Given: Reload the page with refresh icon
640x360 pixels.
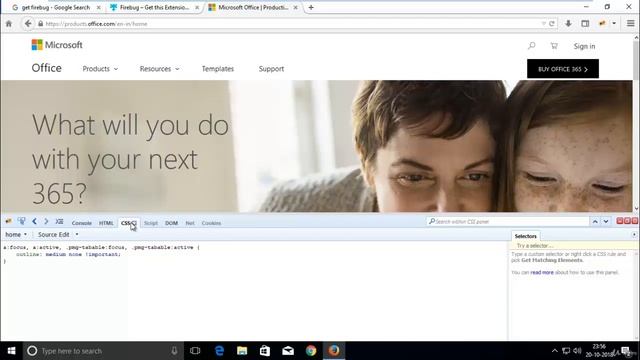Looking at the screenshot, I should pyautogui.click(x=552, y=24).
